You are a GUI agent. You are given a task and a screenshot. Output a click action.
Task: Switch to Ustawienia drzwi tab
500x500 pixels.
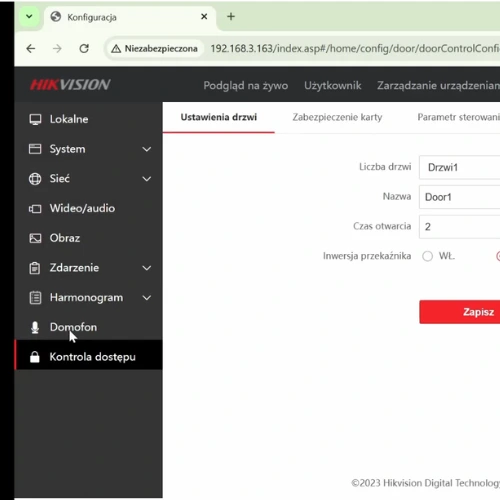pos(219,117)
